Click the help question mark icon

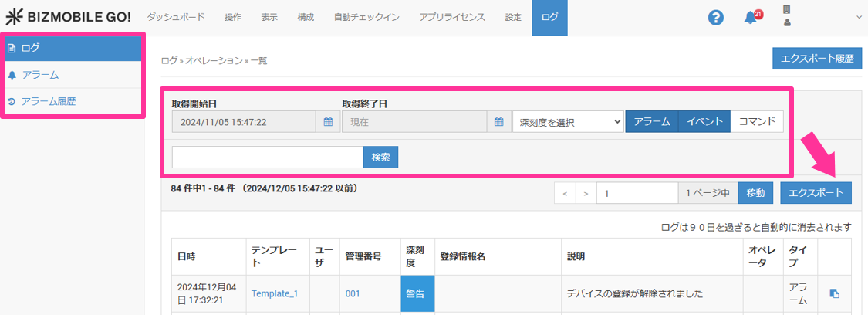point(716,17)
